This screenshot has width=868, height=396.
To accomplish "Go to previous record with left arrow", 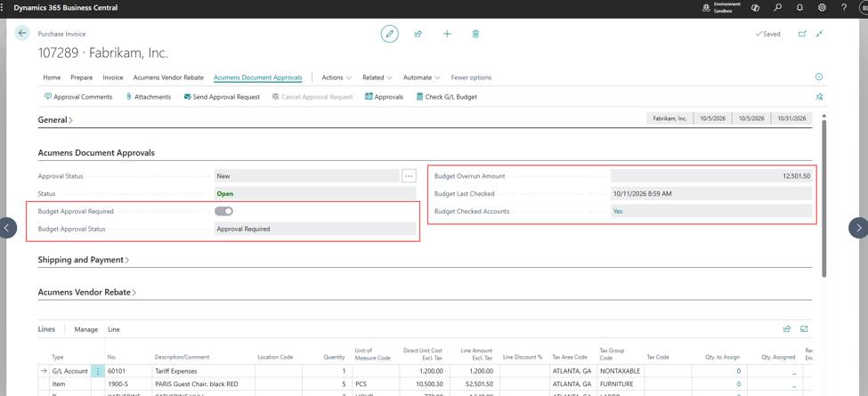I will [x=8, y=228].
